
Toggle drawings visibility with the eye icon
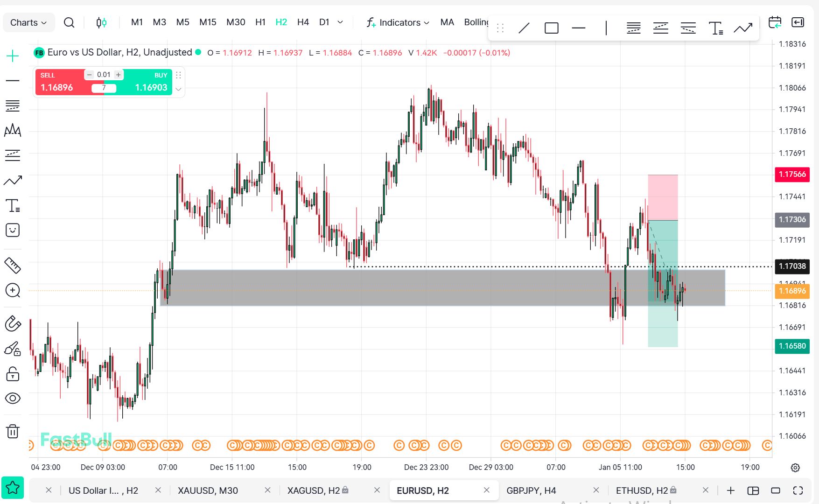click(x=13, y=398)
